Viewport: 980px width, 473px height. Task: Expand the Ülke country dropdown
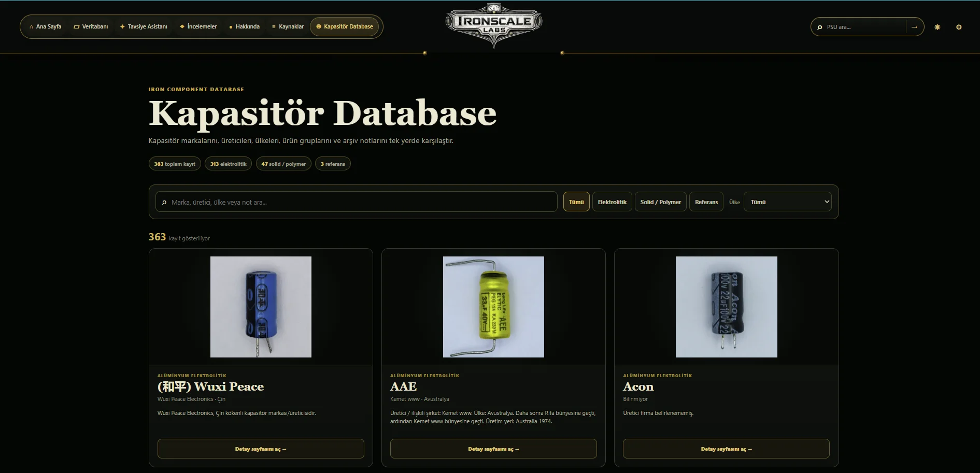[x=788, y=202]
